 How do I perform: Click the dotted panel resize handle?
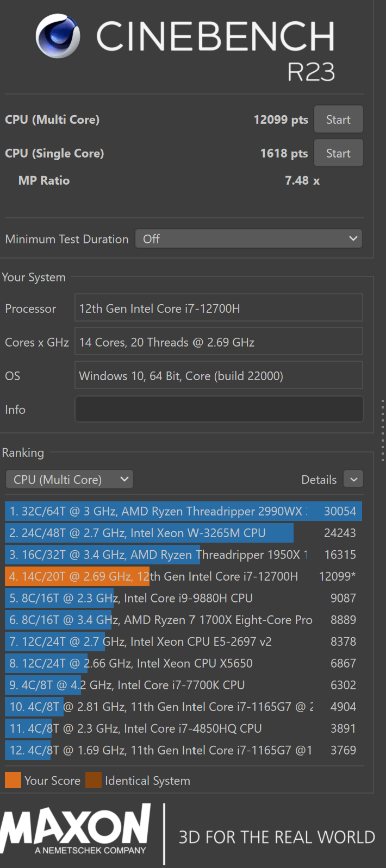[383, 430]
